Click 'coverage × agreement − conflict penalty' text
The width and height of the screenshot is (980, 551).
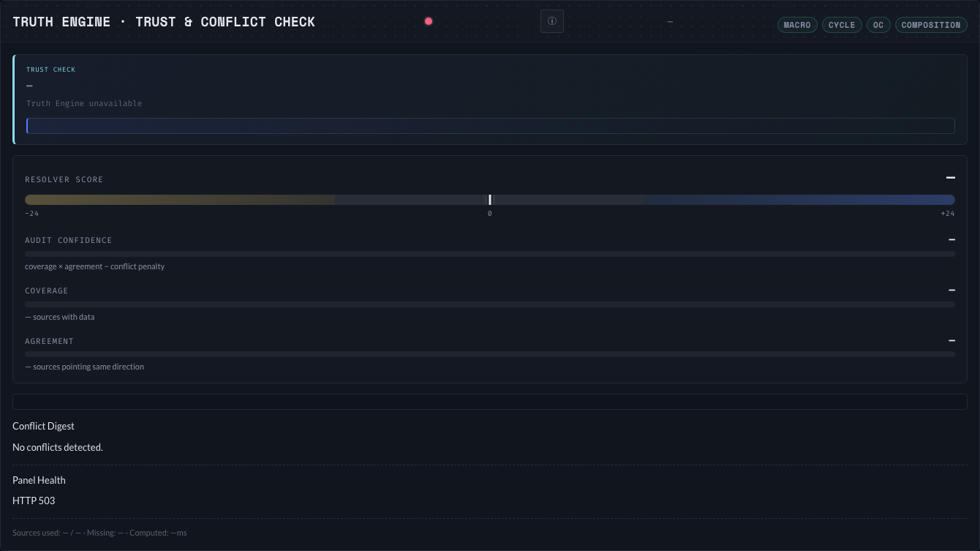coord(95,266)
